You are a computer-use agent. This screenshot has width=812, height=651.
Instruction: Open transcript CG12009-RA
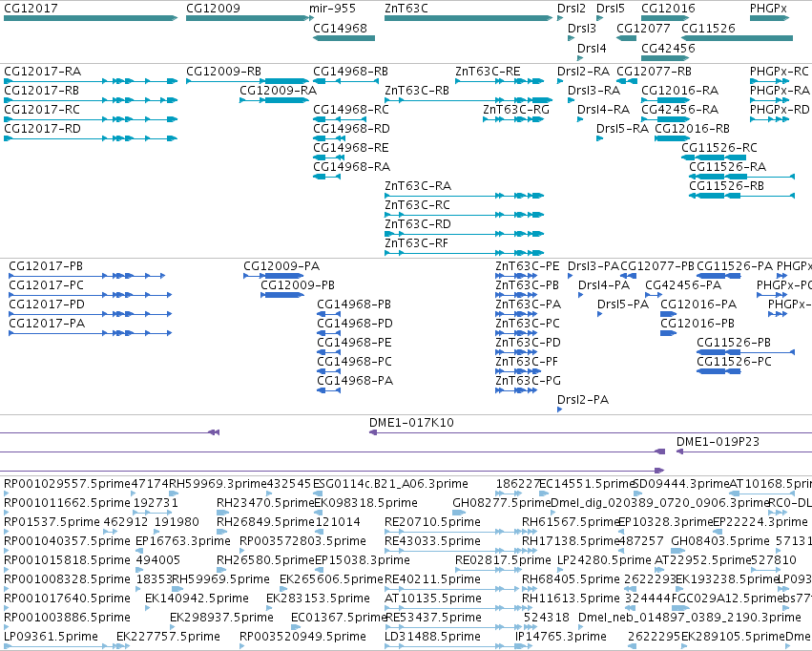click(275, 100)
